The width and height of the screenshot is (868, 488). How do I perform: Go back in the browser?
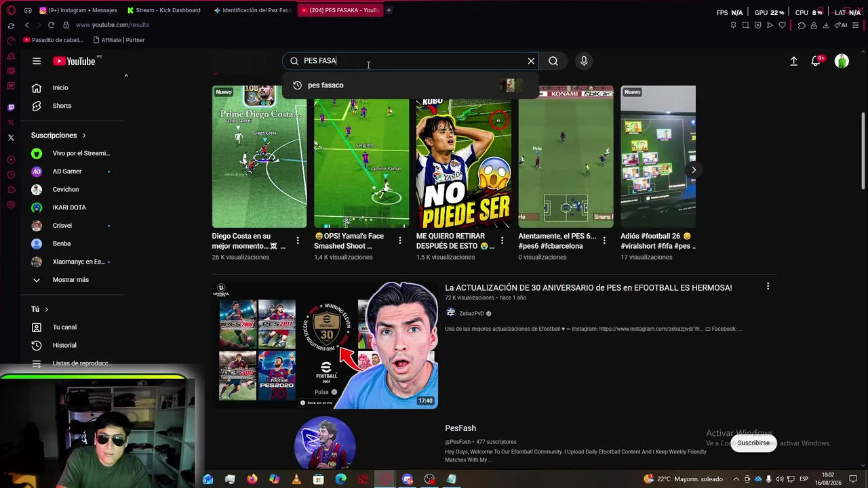pyautogui.click(x=27, y=25)
